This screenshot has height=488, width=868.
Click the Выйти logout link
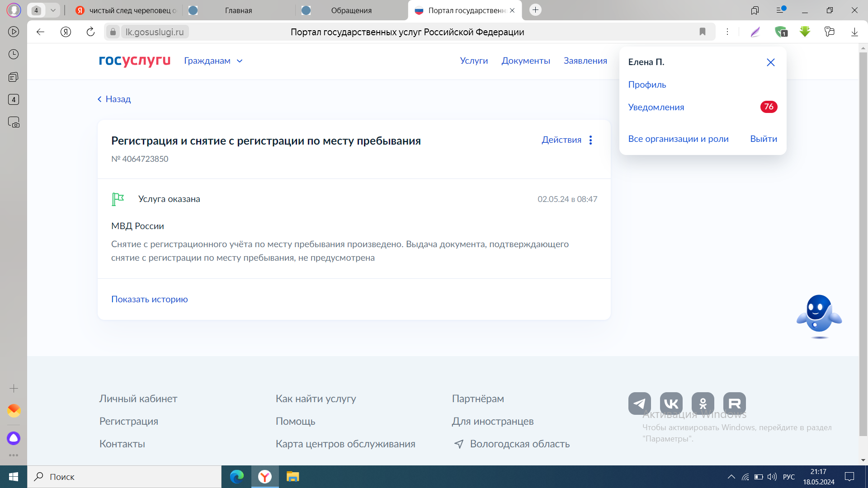[763, 139]
